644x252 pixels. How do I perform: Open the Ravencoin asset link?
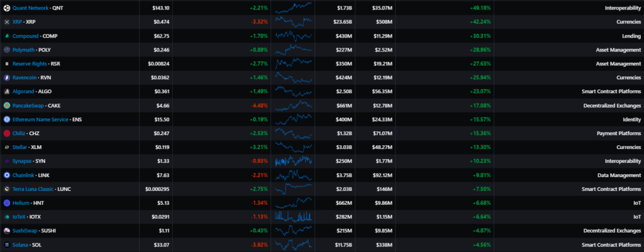25,77
